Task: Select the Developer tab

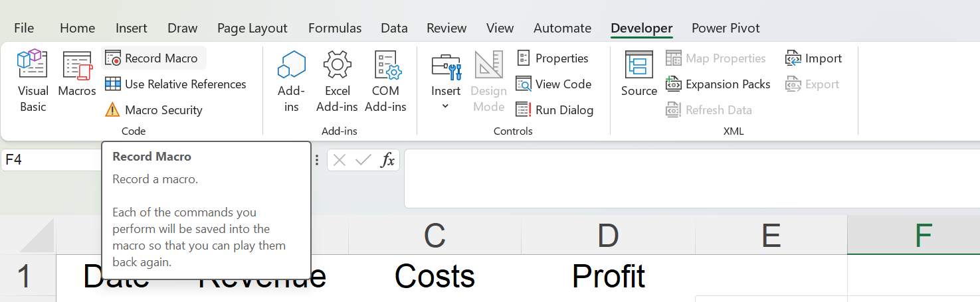Action: [x=642, y=28]
